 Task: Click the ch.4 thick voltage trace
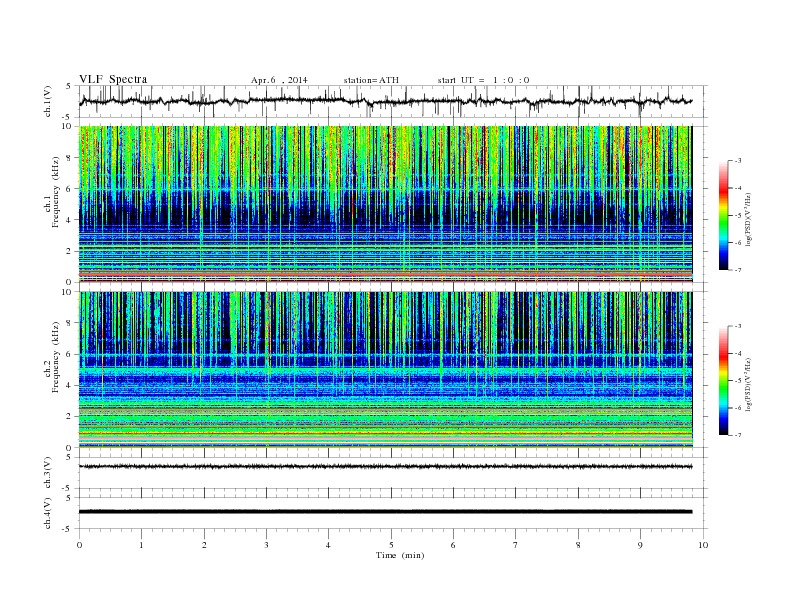(x=385, y=512)
